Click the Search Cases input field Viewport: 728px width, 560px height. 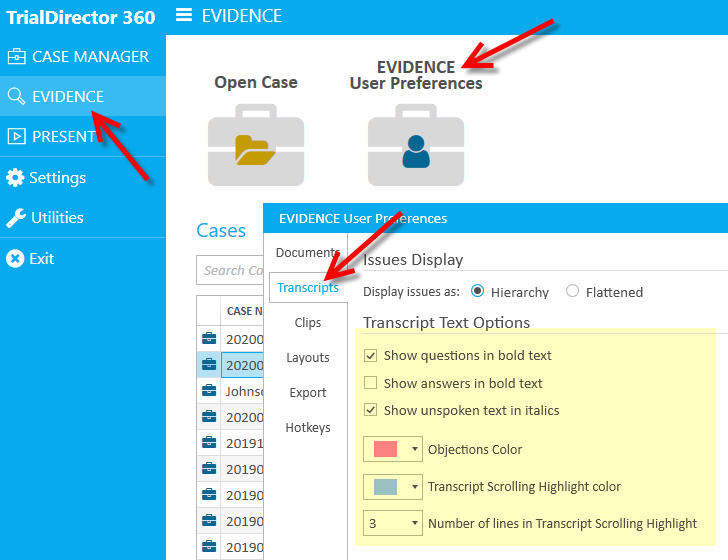pos(230,270)
